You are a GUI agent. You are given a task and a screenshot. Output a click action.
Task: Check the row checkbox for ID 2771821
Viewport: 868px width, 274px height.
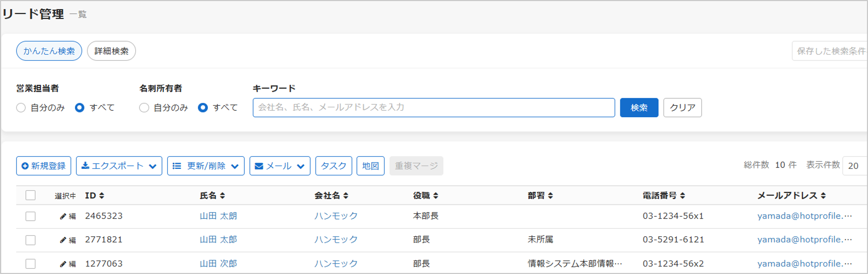30,240
